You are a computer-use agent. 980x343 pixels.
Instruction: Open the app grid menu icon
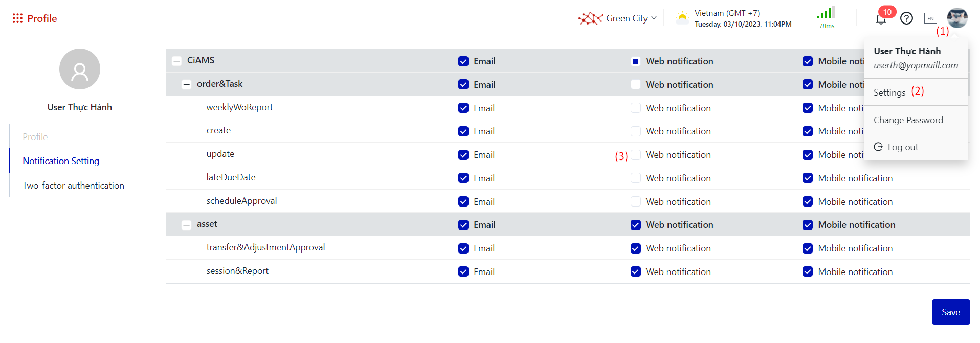tap(17, 18)
